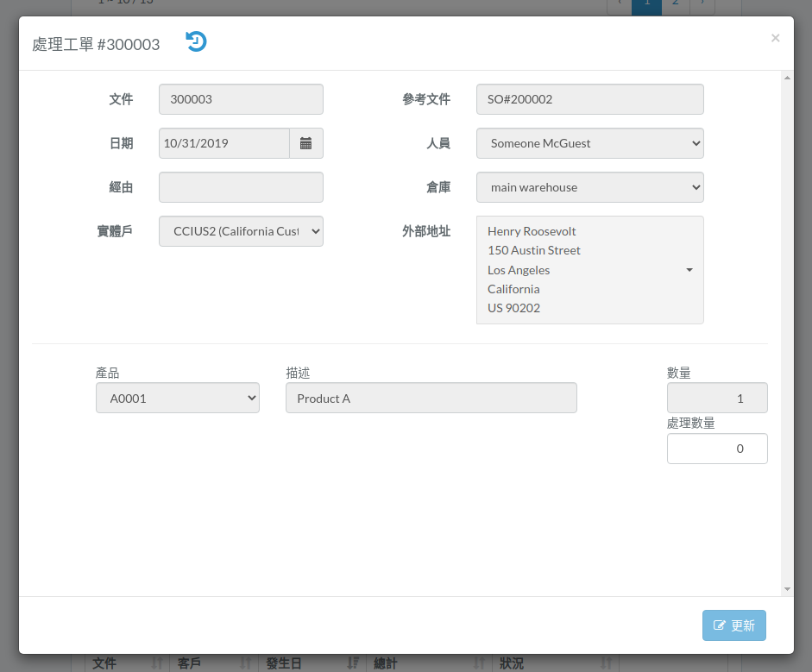
Task: Sort background table by 狀況 column
Action: [556, 663]
